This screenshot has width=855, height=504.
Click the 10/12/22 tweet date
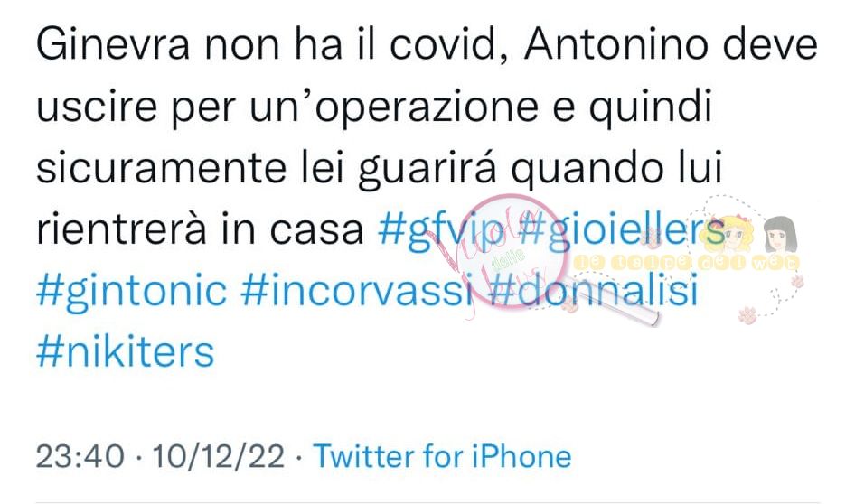tap(218, 456)
